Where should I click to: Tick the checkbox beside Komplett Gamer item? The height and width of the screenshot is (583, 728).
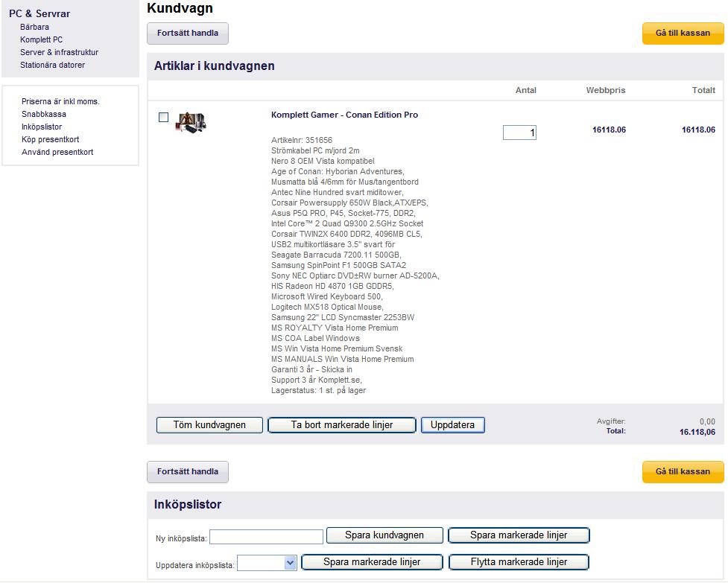pyautogui.click(x=163, y=118)
